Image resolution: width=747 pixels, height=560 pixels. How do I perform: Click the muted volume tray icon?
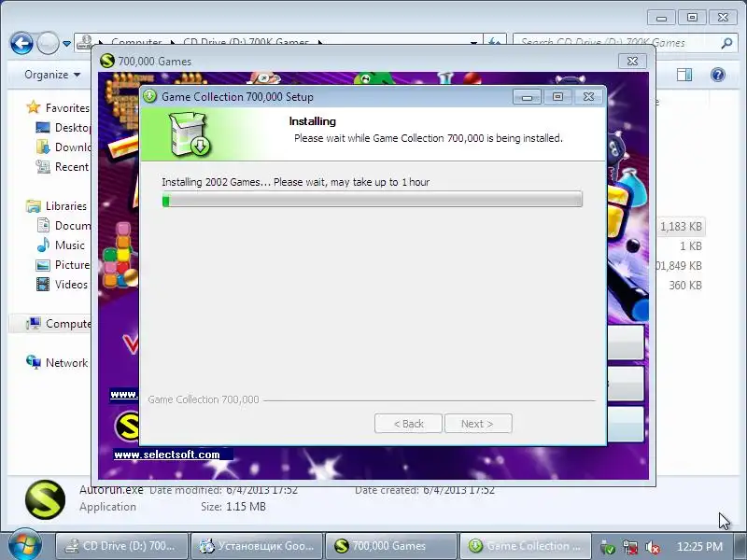(x=652, y=547)
